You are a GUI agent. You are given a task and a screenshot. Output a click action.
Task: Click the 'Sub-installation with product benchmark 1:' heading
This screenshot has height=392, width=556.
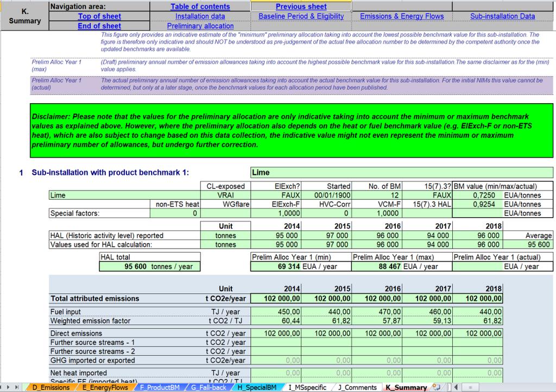[x=110, y=173]
